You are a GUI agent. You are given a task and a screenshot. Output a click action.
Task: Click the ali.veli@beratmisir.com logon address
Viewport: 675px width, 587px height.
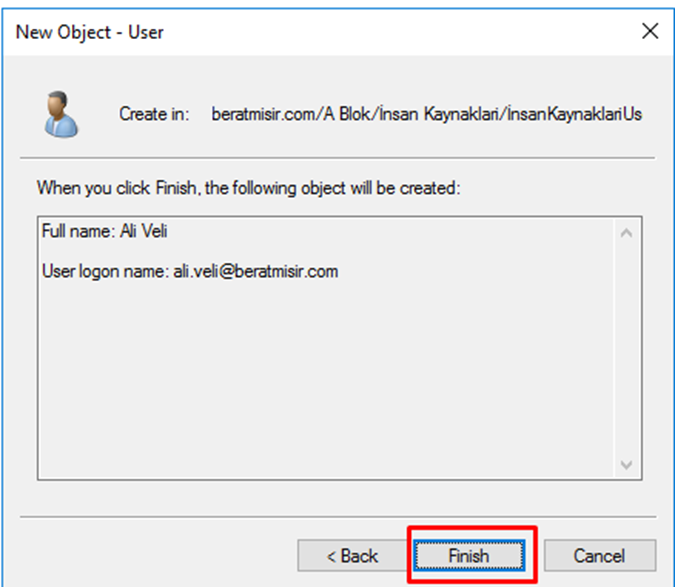pyautogui.click(x=255, y=271)
